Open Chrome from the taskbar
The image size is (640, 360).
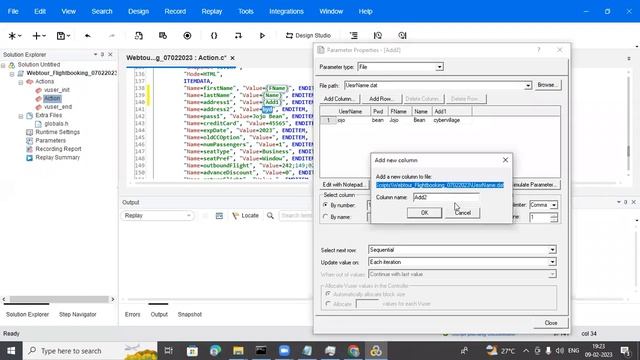(353, 351)
